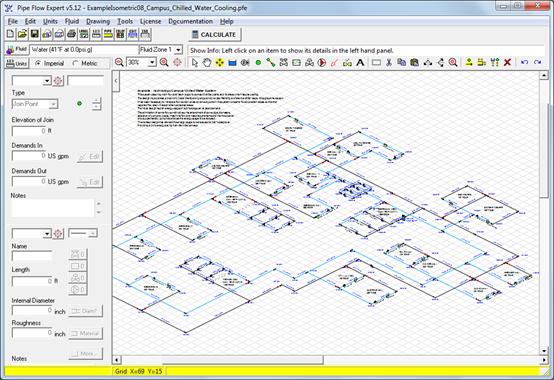Click the red X delete icon
The width and height of the screenshot is (554, 380).
tap(507, 63)
